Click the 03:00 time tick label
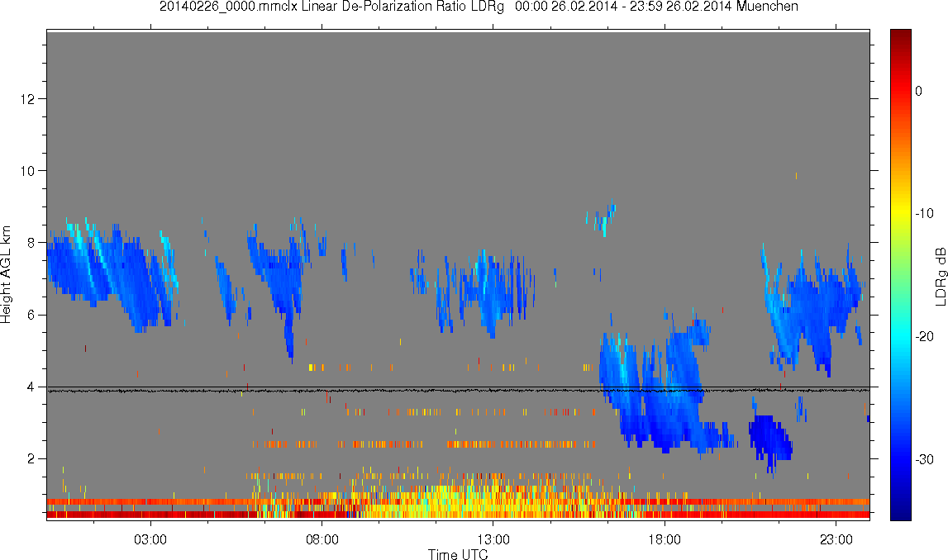The width and height of the screenshot is (948, 560). [x=150, y=539]
